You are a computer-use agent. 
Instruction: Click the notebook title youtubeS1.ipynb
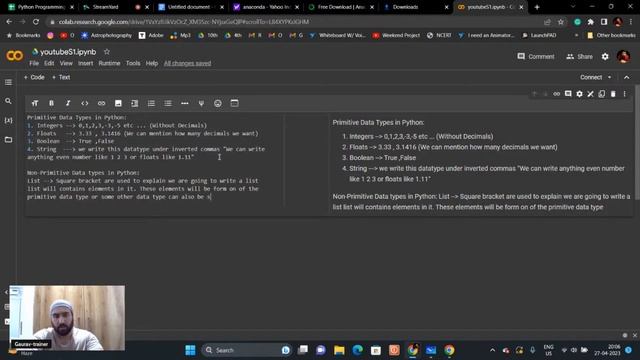coord(68,52)
